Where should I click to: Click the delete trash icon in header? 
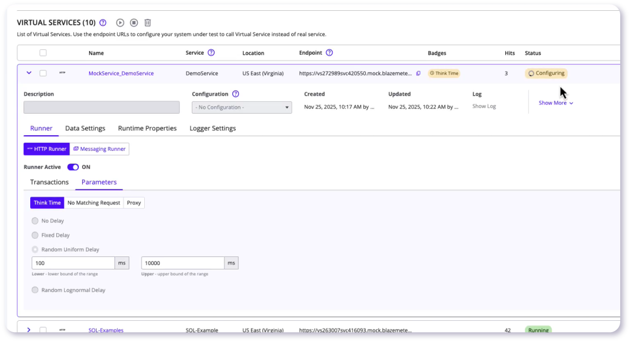coord(147,23)
